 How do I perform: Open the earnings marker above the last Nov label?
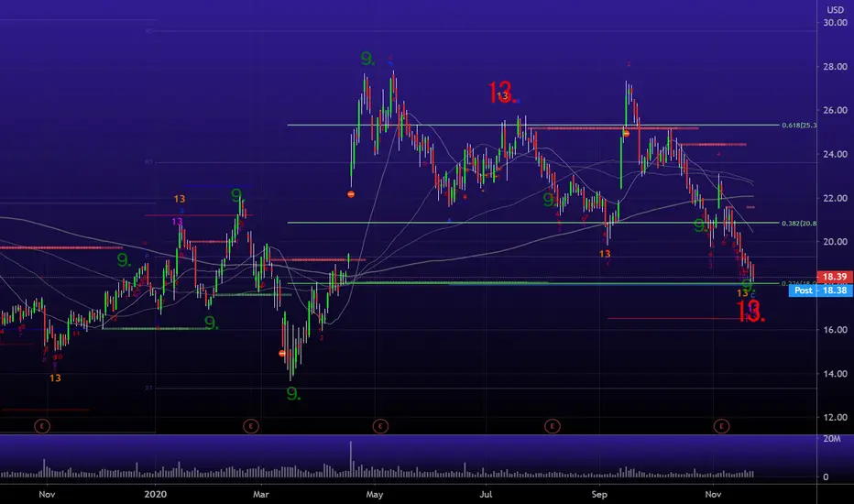pyautogui.click(x=721, y=426)
